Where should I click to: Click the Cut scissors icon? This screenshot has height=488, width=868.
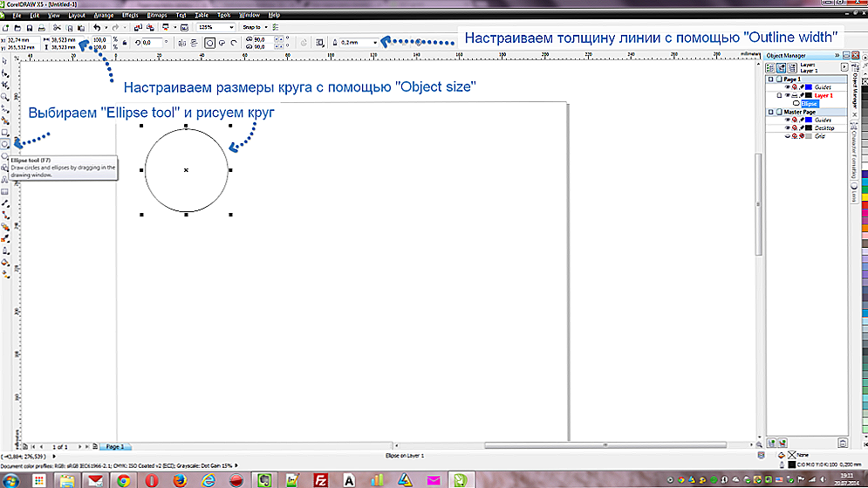[57, 27]
